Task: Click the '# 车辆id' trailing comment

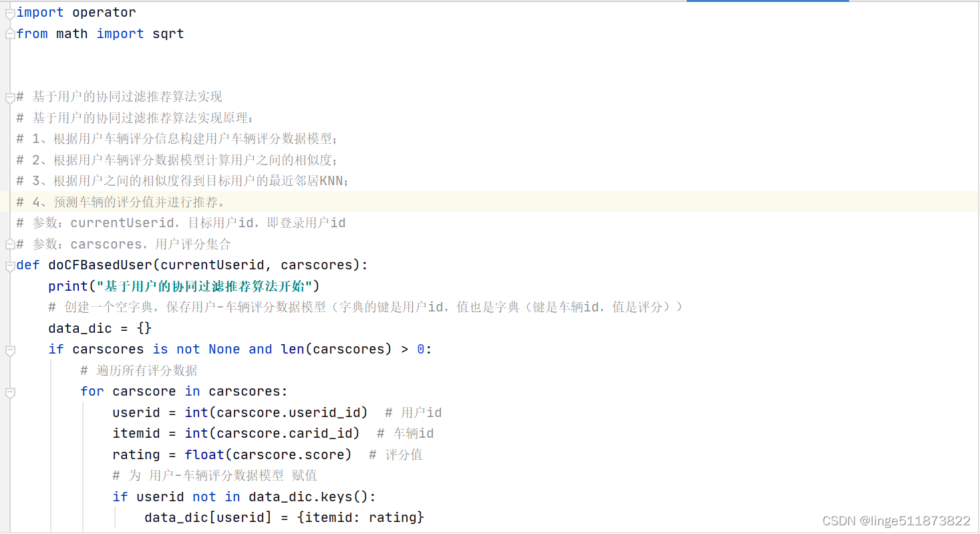Action: pyautogui.click(x=405, y=433)
